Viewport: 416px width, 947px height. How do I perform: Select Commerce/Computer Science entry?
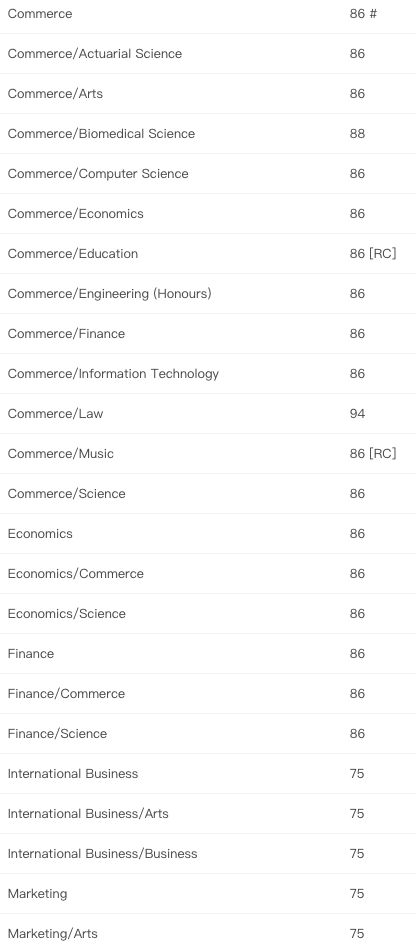click(208, 173)
